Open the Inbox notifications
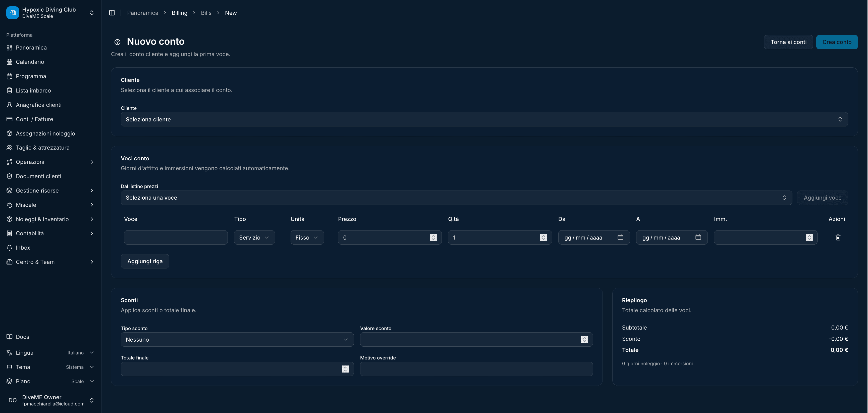The height and width of the screenshot is (413, 868). pyautogui.click(x=50, y=248)
